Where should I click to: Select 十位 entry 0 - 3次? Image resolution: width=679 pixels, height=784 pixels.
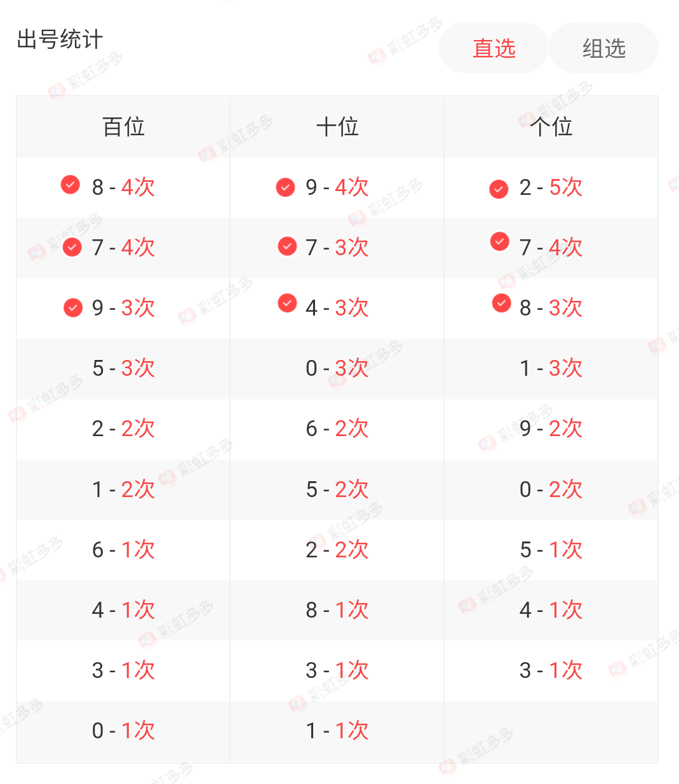pos(337,368)
